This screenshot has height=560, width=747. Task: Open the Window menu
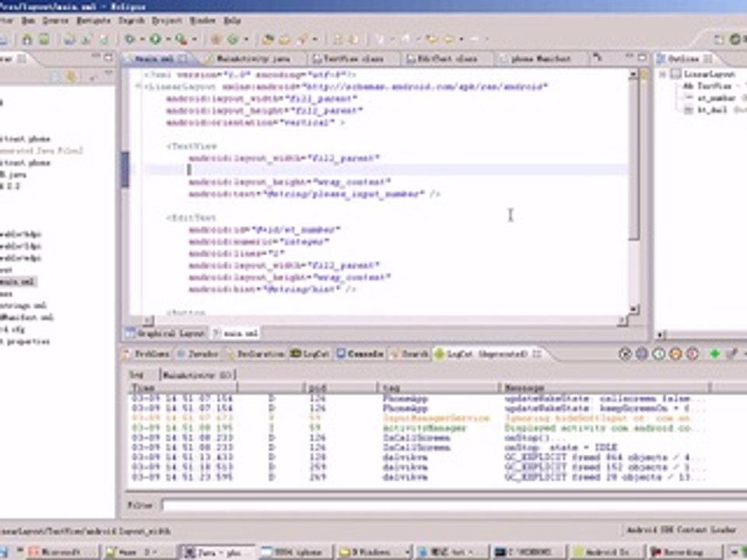[x=202, y=20]
